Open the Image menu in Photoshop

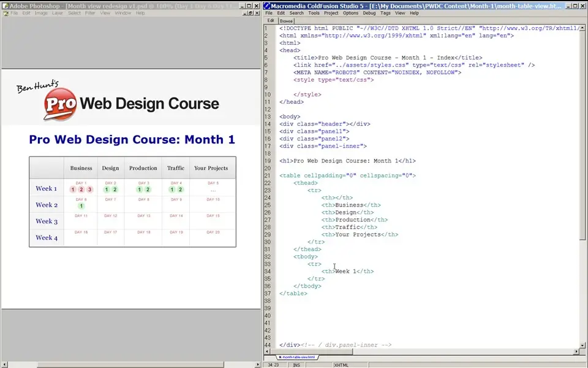point(41,13)
